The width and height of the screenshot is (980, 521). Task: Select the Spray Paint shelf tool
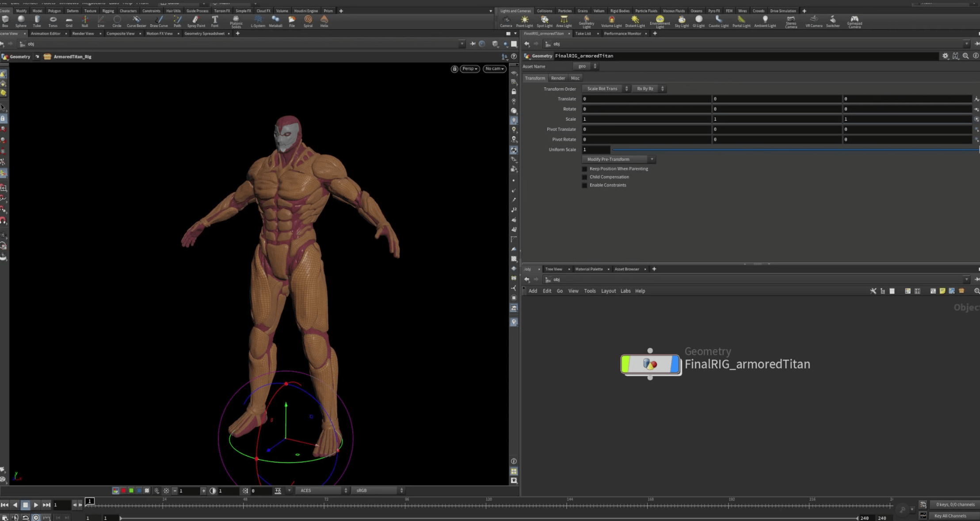click(196, 21)
